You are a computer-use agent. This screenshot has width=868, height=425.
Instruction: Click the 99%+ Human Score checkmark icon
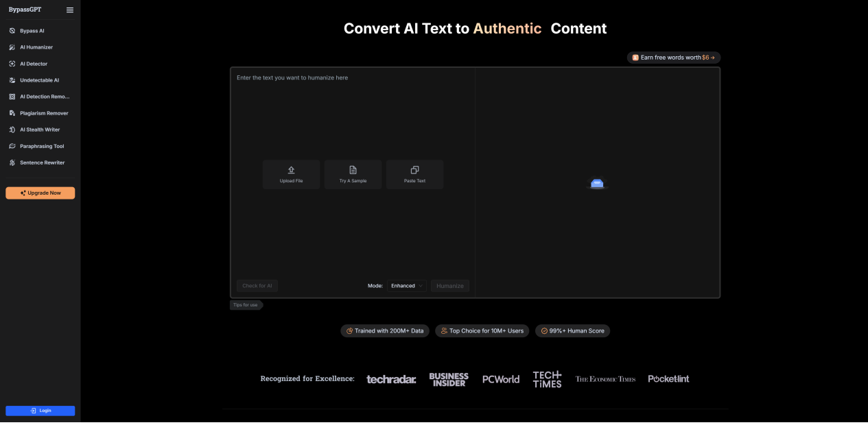[x=544, y=330]
